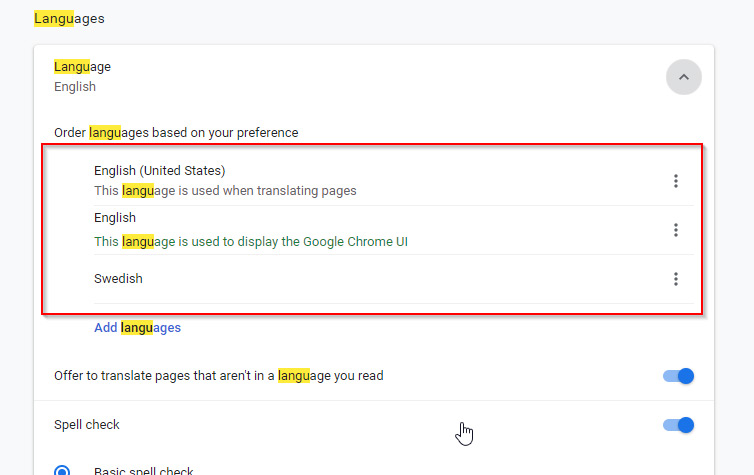Viewport: 754px width, 475px height.
Task: Click the Basic spell check label text
Action: coord(143,471)
